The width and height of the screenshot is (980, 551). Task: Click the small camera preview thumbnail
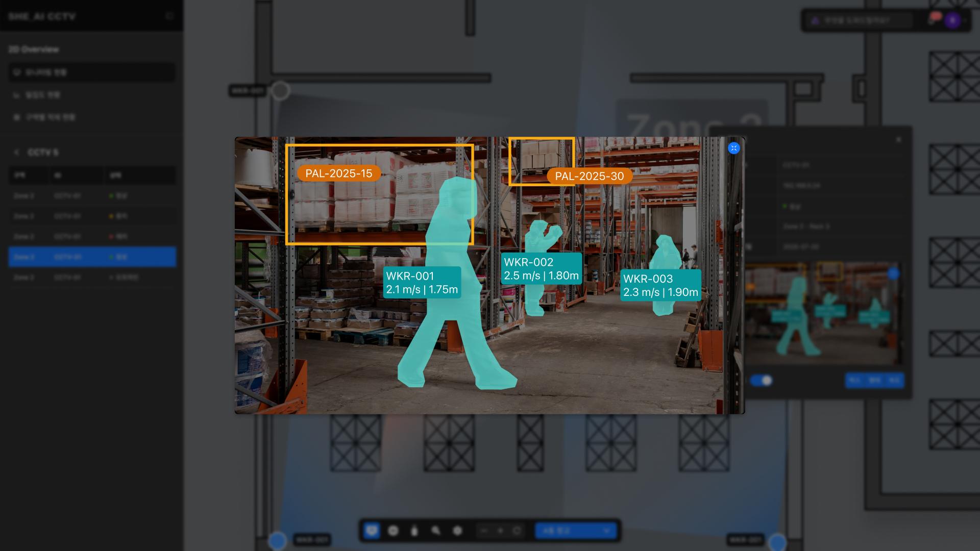click(x=822, y=314)
